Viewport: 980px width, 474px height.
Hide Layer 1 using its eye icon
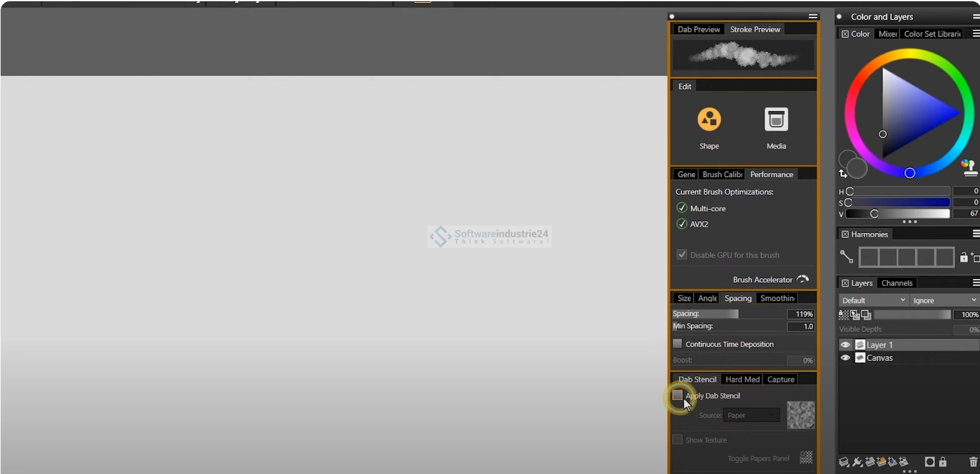coord(845,345)
